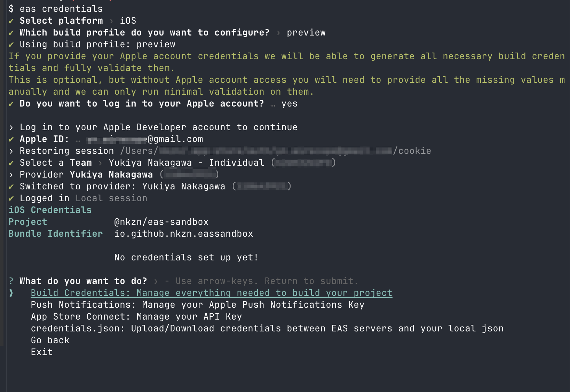Choose the Go back option
570x392 pixels.
click(50, 340)
